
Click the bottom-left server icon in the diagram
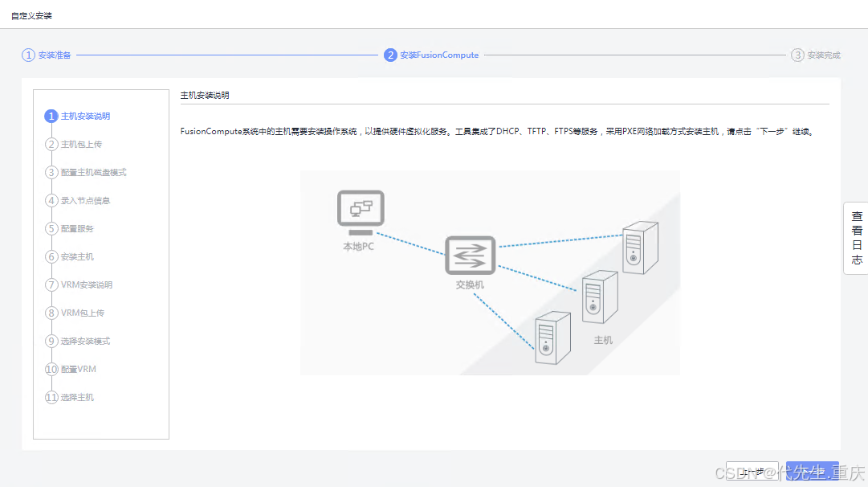click(x=552, y=338)
